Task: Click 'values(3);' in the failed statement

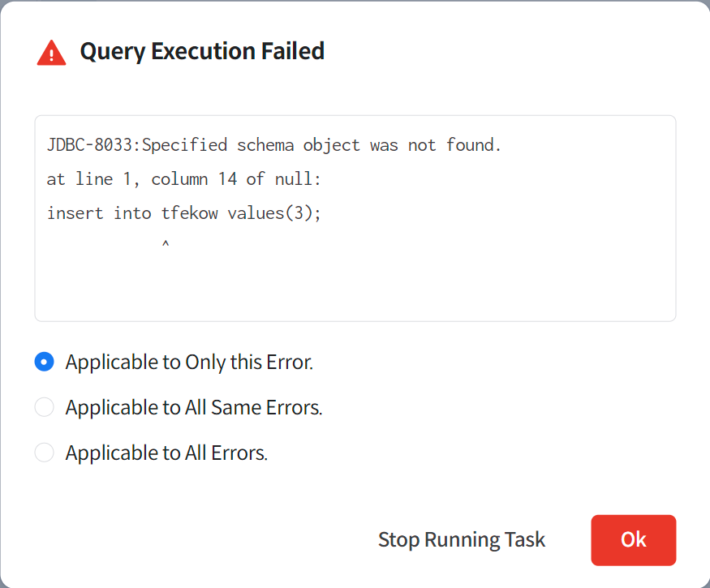Action: [x=274, y=213]
